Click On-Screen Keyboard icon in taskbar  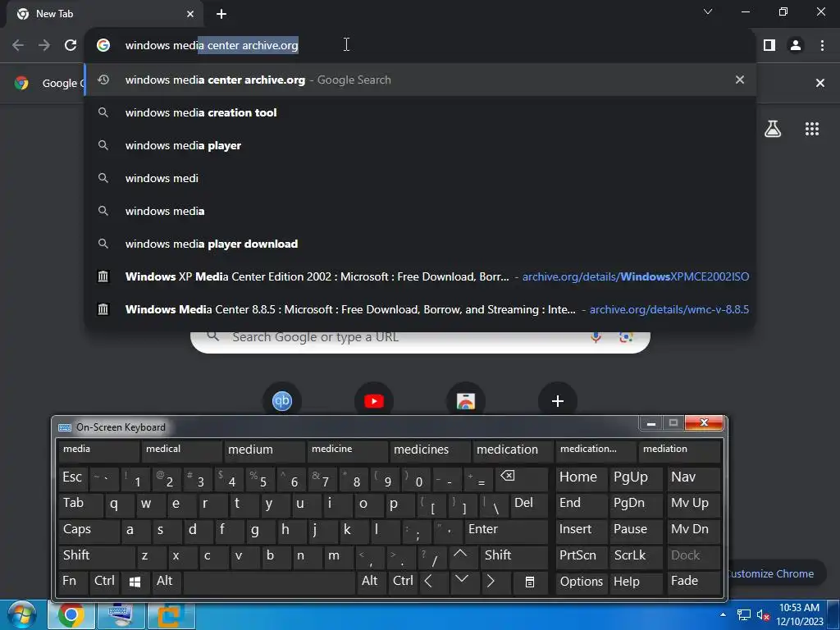coord(121,615)
